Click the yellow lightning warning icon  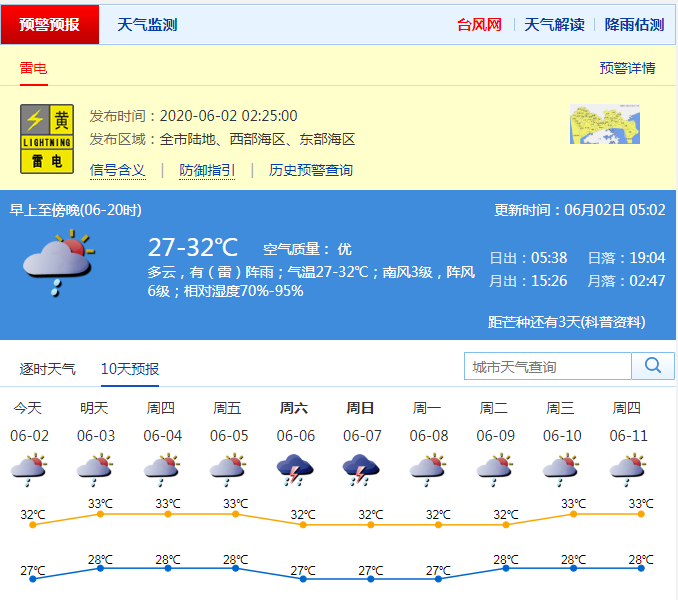(x=47, y=138)
